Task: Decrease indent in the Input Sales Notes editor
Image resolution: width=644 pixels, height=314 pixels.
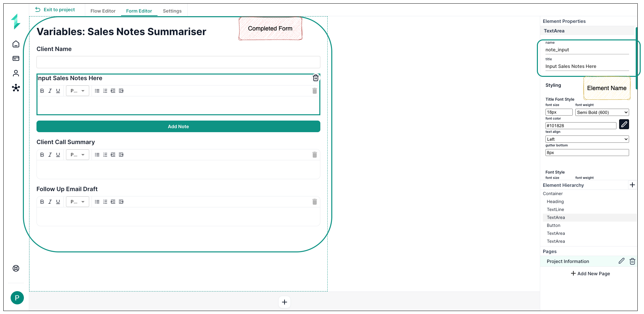Action: [x=121, y=91]
